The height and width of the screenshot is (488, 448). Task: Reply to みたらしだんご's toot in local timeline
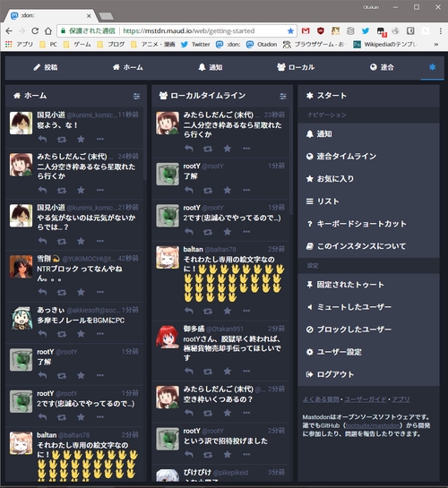click(189, 148)
